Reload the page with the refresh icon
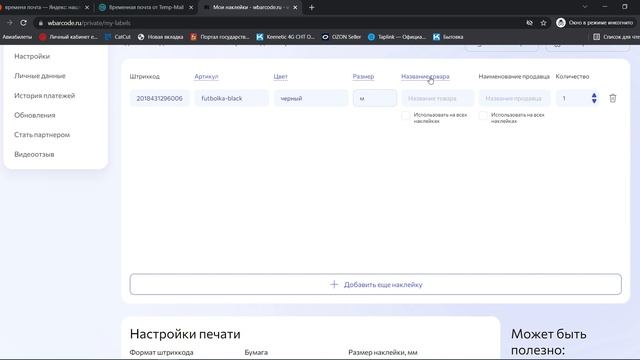This screenshot has width=640, height=360. (x=24, y=23)
